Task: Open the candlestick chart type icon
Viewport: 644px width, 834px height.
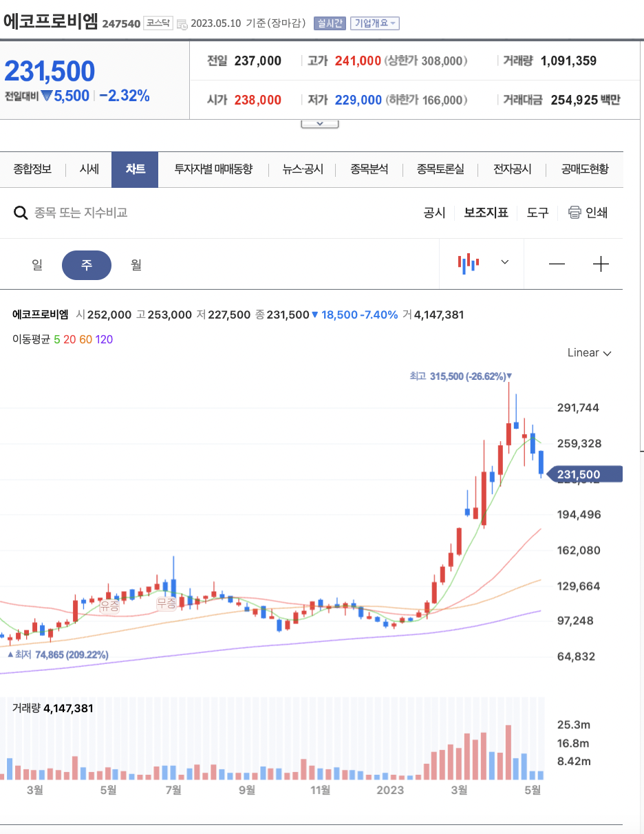Action: click(x=469, y=263)
